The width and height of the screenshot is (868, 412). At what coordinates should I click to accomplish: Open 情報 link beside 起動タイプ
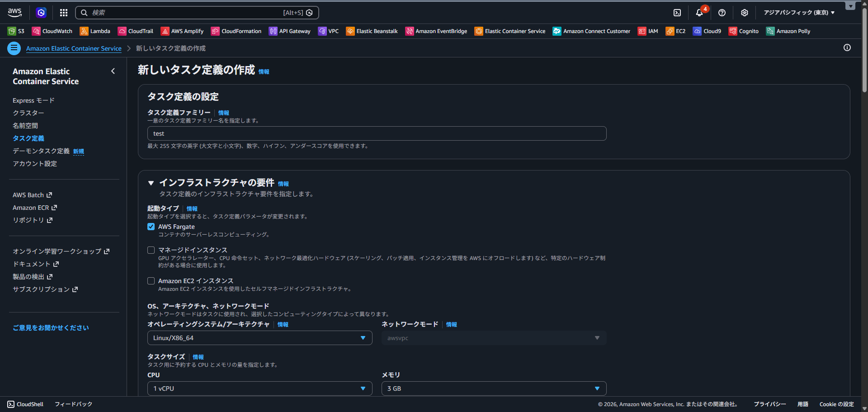[x=192, y=209]
